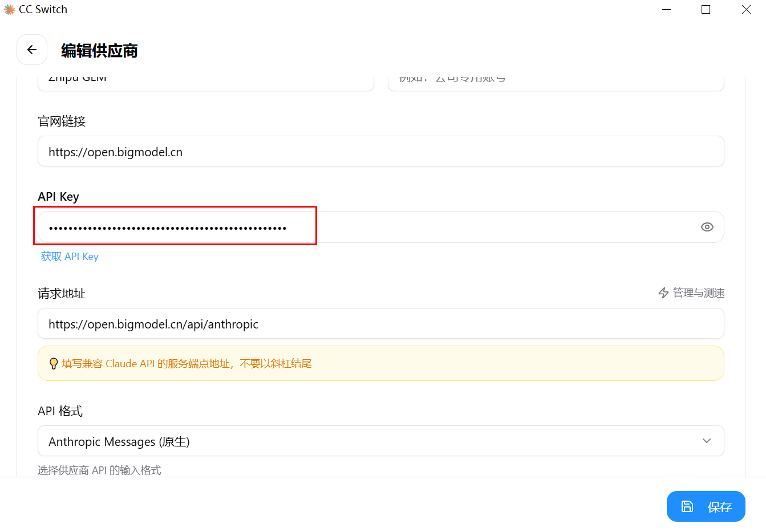Click the 编辑供应商 page heading
Screen dimensions: 766x532
point(99,51)
